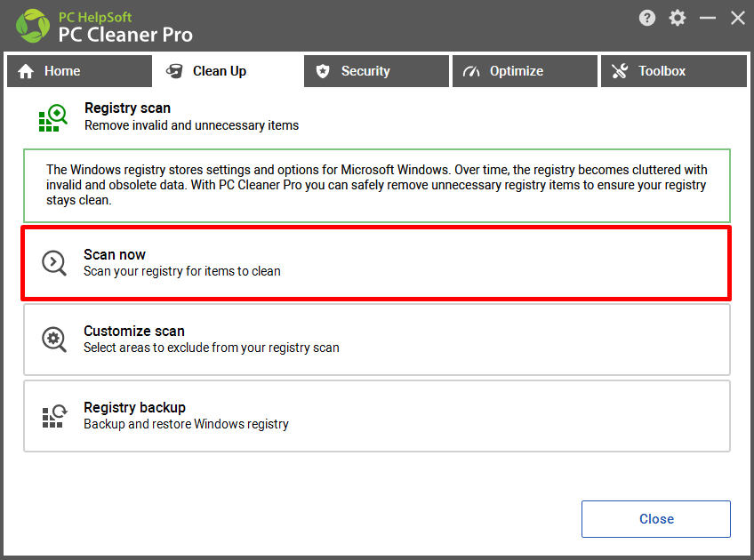Minimize the PC Cleaner Pro window
This screenshot has width=754, height=560.
708,19
